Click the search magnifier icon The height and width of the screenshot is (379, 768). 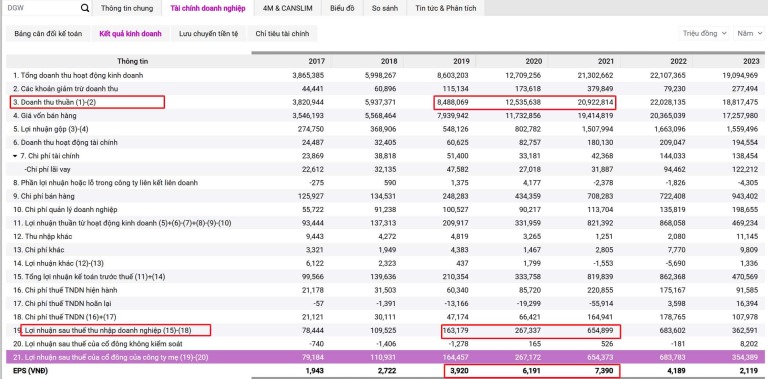(x=85, y=8)
